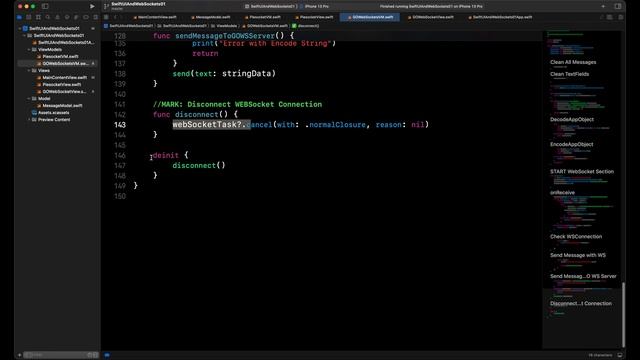Open the Breakpoint navigator icon
Image resolution: width=640 pixels, height=360 pixels.
pyautogui.click(x=86, y=17)
